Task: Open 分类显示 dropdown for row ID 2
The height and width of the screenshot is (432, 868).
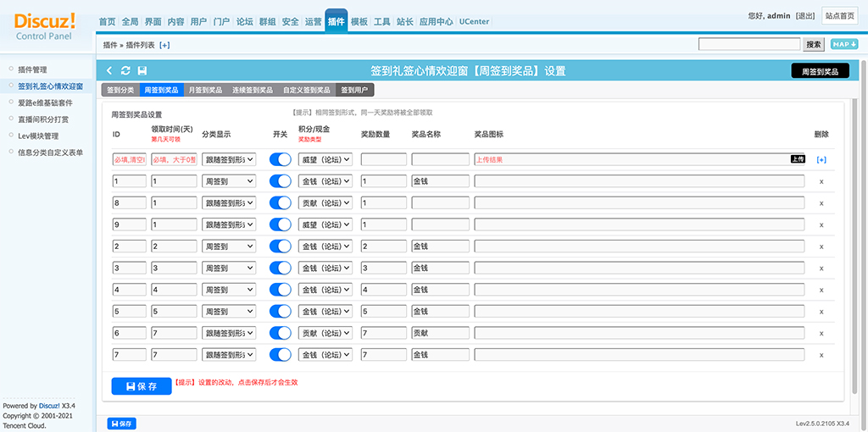Action: [230, 246]
